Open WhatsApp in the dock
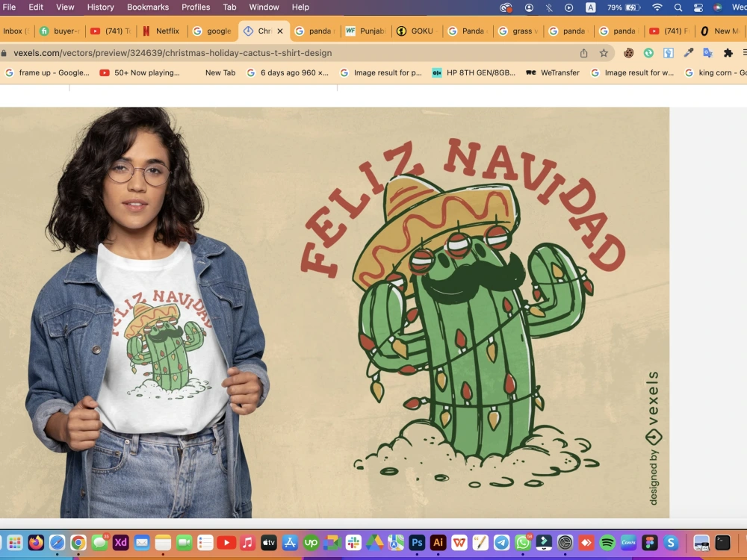This screenshot has height=560, width=747. (523, 542)
